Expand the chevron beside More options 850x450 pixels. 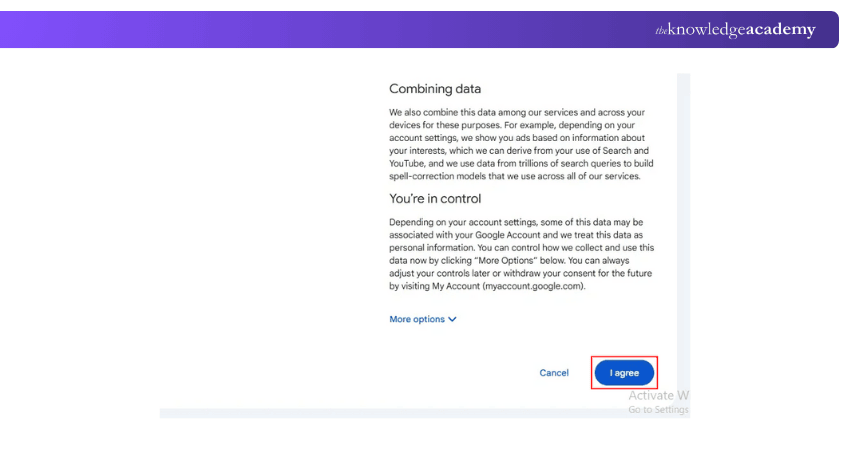click(453, 319)
